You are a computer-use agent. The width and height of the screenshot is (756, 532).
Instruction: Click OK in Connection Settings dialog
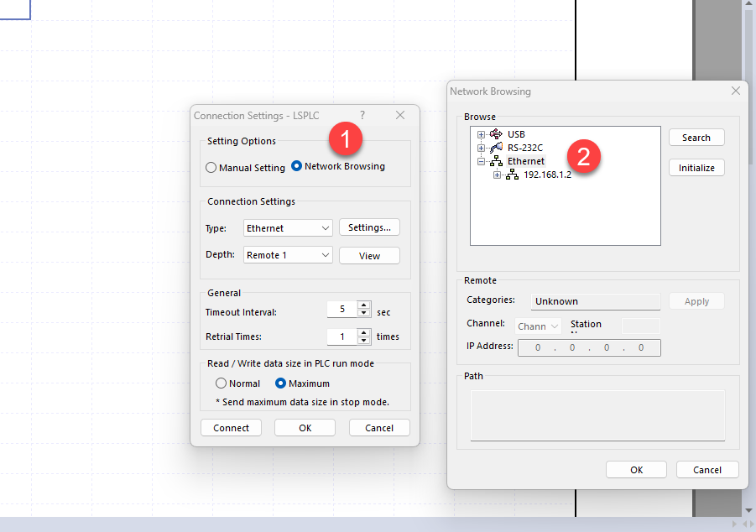tap(305, 428)
